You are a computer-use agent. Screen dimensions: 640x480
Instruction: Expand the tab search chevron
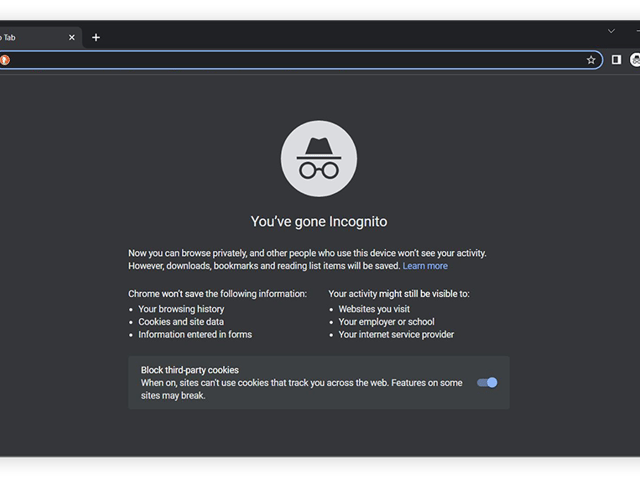(611, 31)
